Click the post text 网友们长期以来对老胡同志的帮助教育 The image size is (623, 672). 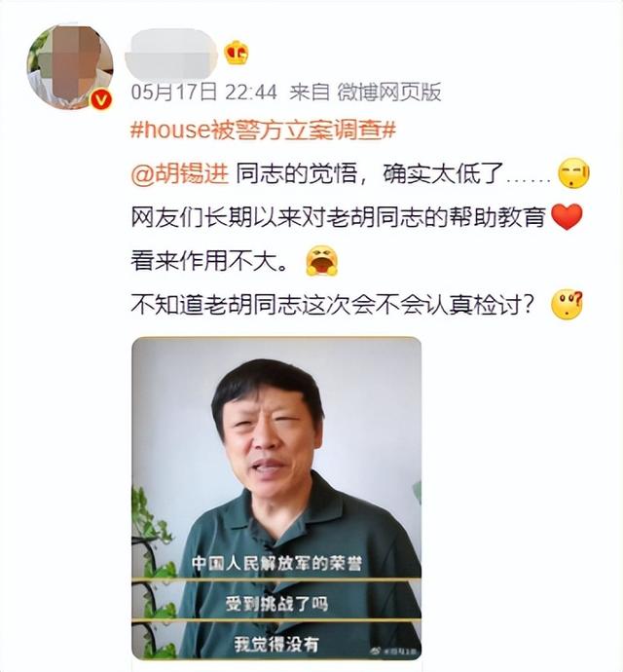pyautogui.click(x=339, y=217)
